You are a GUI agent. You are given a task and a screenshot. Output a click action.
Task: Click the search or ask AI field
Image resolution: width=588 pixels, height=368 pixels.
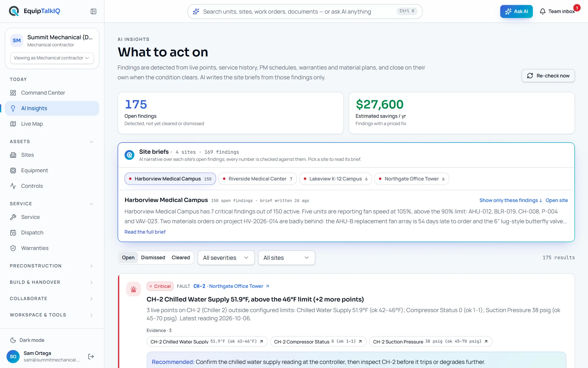(x=305, y=11)
